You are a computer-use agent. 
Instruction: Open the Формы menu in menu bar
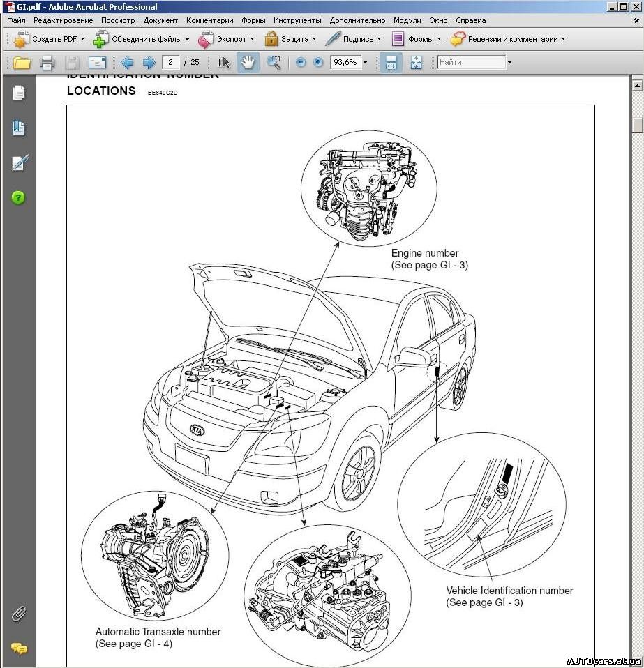(x=253, y=20)
